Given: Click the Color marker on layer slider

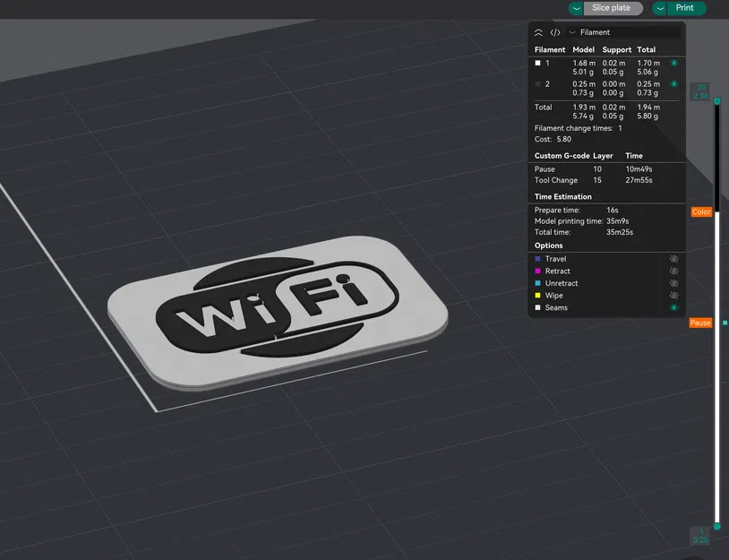Looking at the screenshot, I should pyautogui.click(x=701, y=212).
